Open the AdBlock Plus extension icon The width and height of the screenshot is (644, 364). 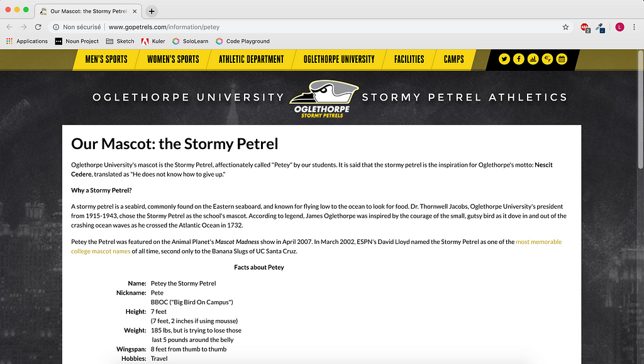pos(585,28)
